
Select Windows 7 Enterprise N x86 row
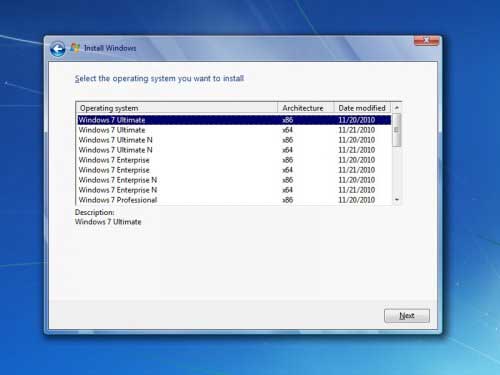point(234,180)
